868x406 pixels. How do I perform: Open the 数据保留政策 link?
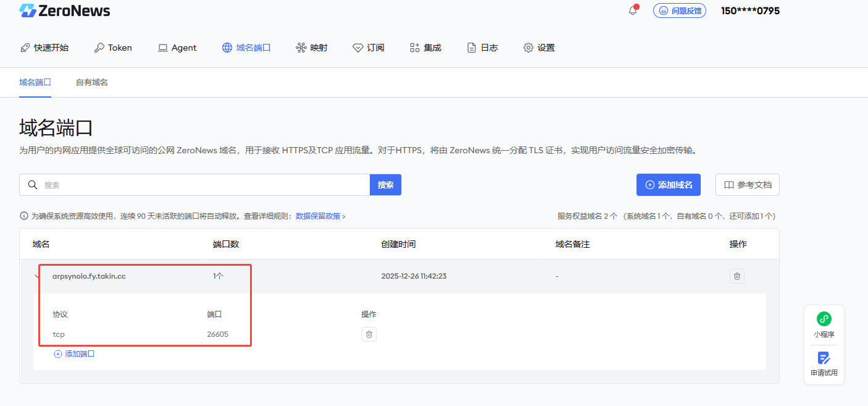pos(320,216)
